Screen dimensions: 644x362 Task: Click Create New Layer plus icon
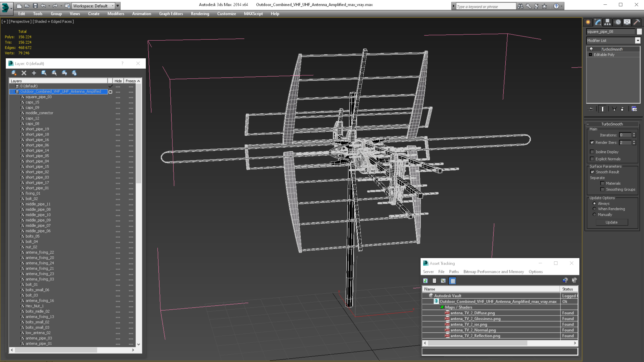pos(34,73)
